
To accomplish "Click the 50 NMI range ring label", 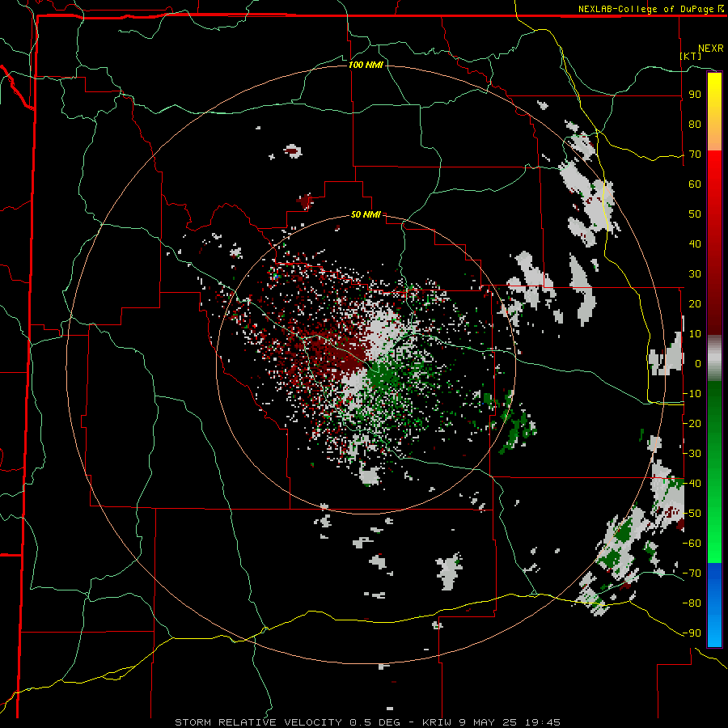I will pyautogui.click(x=366, y=214).
